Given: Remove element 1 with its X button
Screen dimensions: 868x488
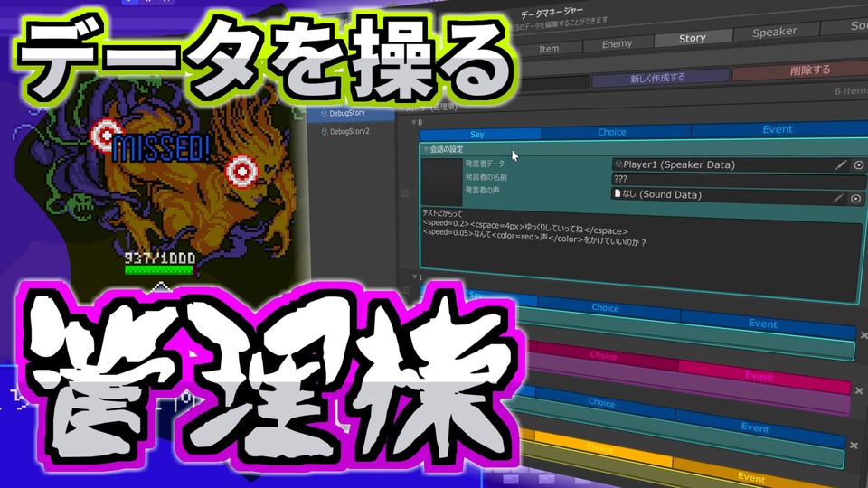Looking at the screenshot, I should coord(863,335).
